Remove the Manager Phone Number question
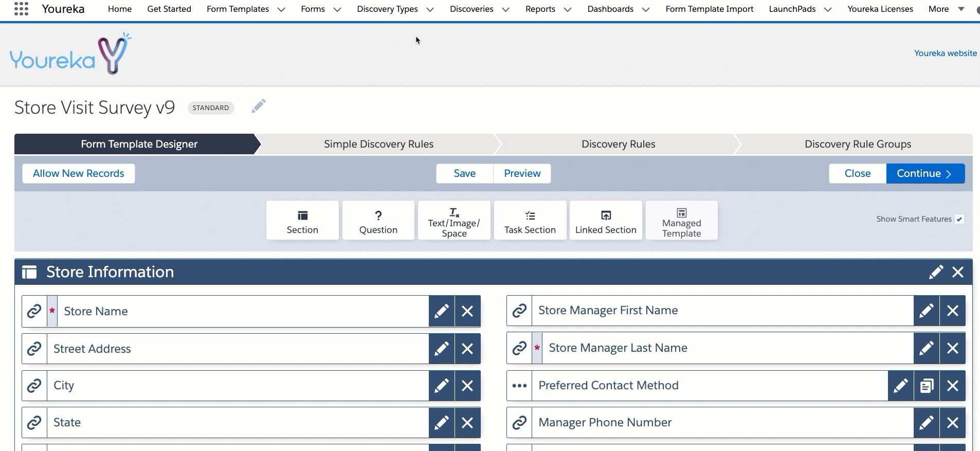This screenshot has width=980, height=451. 953,423
